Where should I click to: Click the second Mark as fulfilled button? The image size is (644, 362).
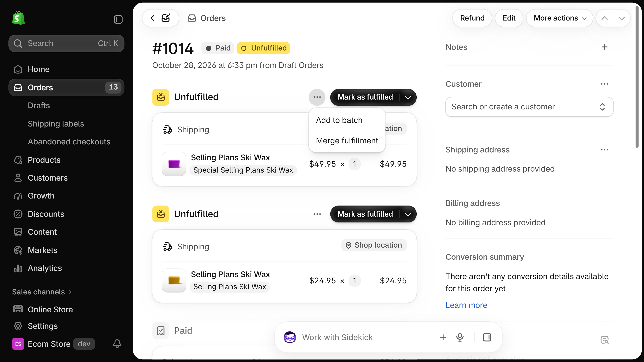click(365, 214)
